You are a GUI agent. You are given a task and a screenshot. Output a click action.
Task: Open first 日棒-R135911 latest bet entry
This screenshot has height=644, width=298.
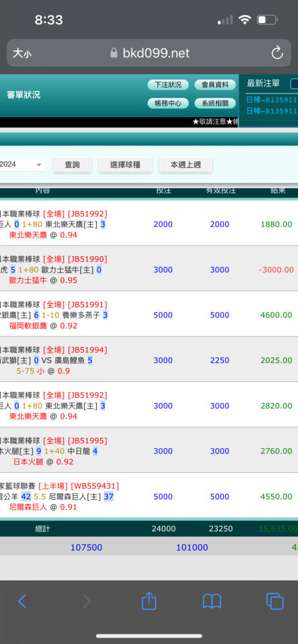(x=272, y=100)
